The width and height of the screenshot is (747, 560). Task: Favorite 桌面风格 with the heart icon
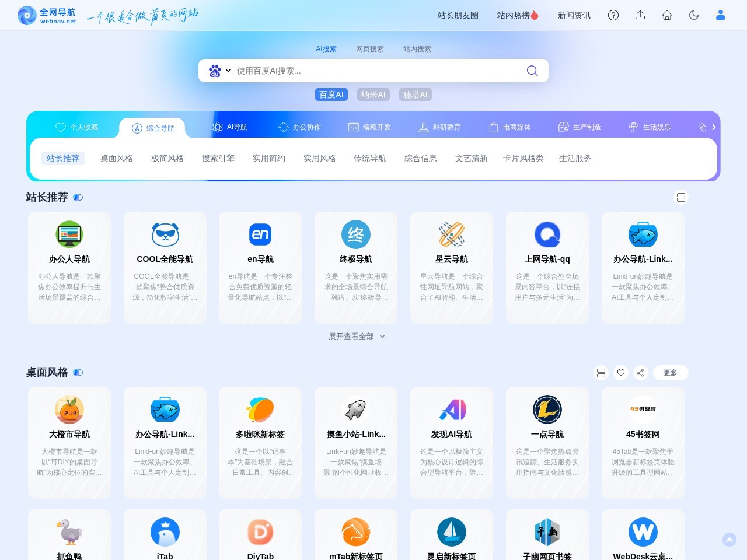(621, 372)
